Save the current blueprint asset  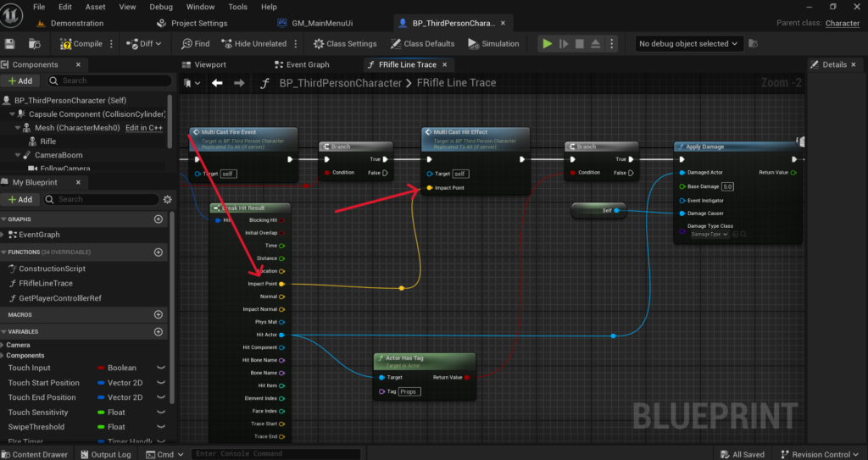point(9,44)
